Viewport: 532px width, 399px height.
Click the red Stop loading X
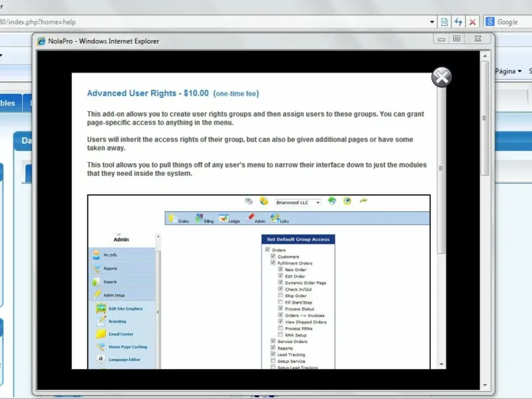tap(472, 22)
